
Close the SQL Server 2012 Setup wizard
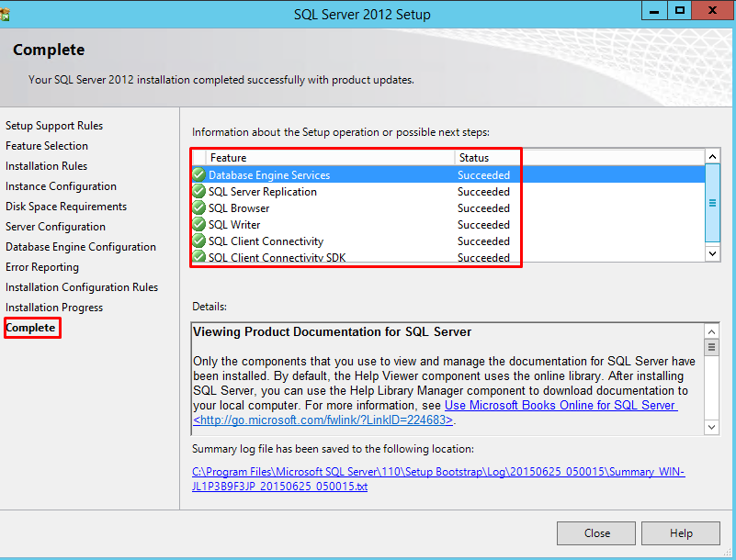click(x=596, y=533)
